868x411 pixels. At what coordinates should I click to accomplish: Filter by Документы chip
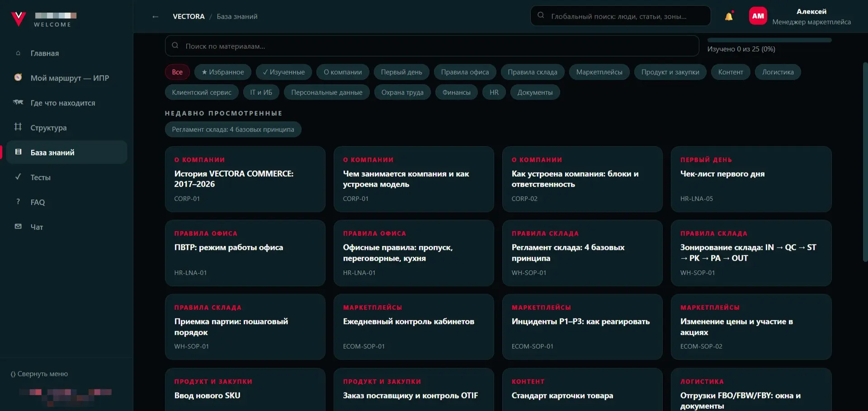click(x=535, y=92)
